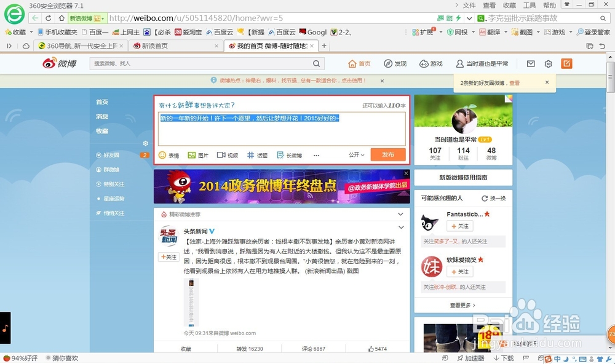Image resolution: width=615 pixels, height=364 pixels.
Task: Like the post with thumbs-up 5474
Action: tap(378, 349)
